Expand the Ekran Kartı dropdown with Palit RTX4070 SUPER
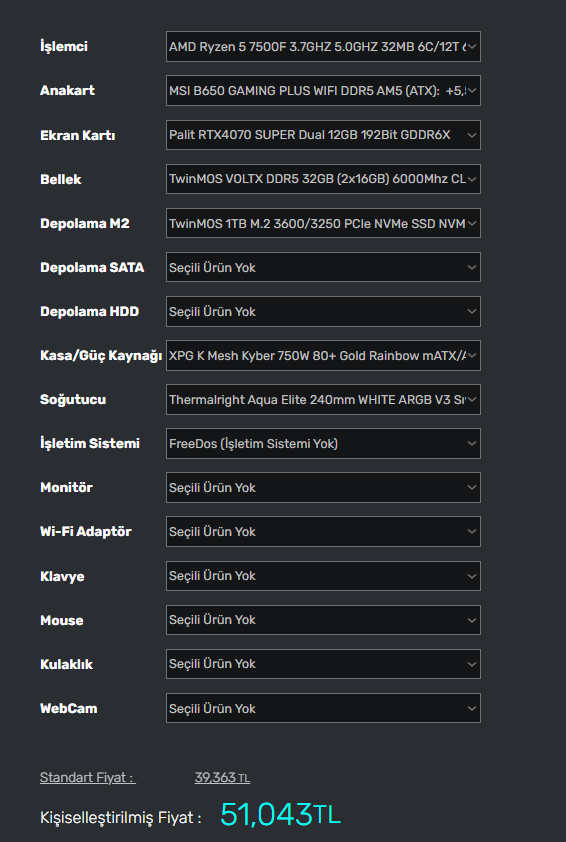 click(323, 135)
